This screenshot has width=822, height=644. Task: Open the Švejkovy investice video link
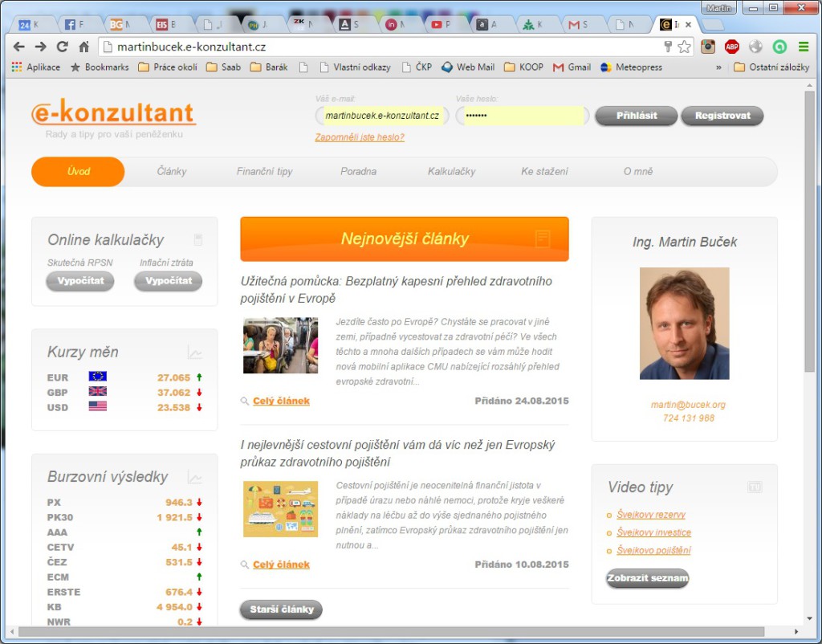coord(653,532)
